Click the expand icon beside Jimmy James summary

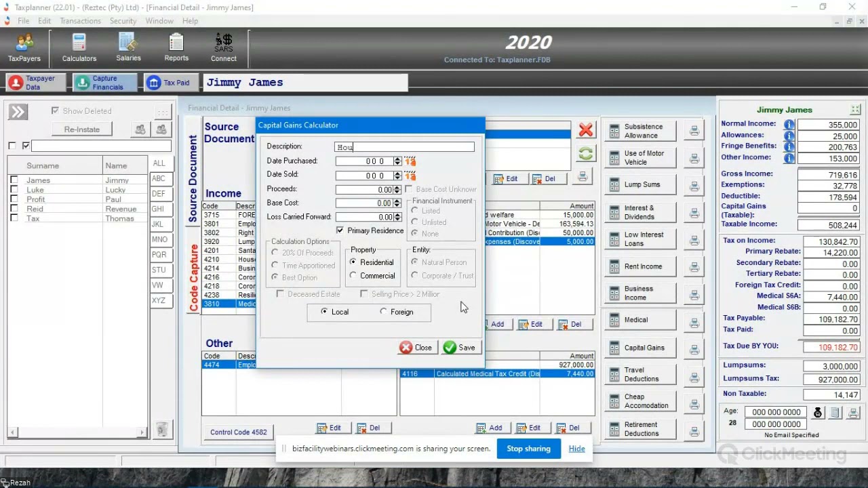point(855,110)
